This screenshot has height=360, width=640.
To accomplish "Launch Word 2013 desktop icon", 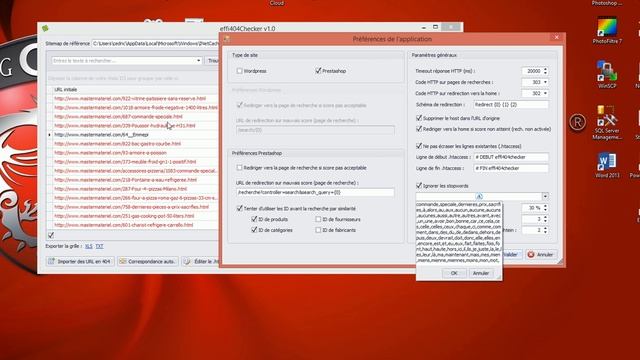I will (x=607, y=164).
